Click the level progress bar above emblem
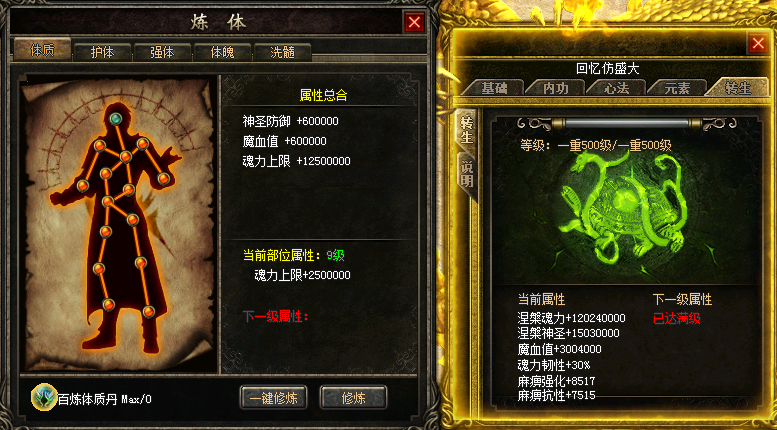 [x=627, y=123]
